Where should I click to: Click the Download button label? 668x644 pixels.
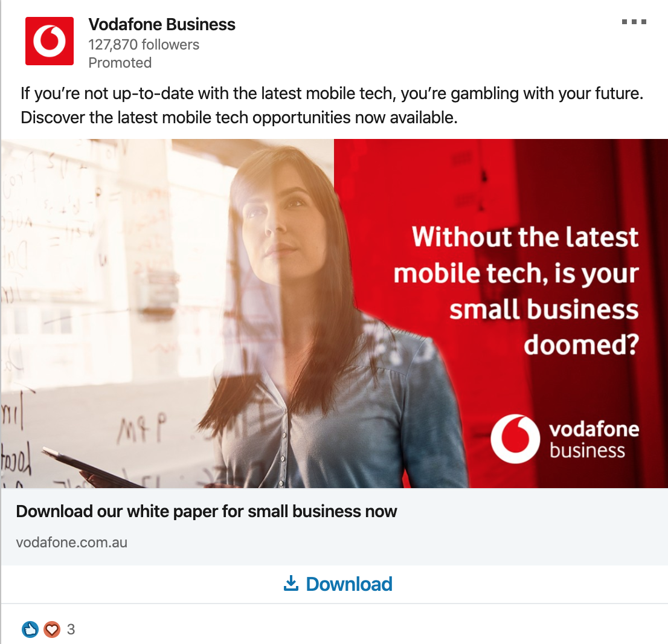349,584
